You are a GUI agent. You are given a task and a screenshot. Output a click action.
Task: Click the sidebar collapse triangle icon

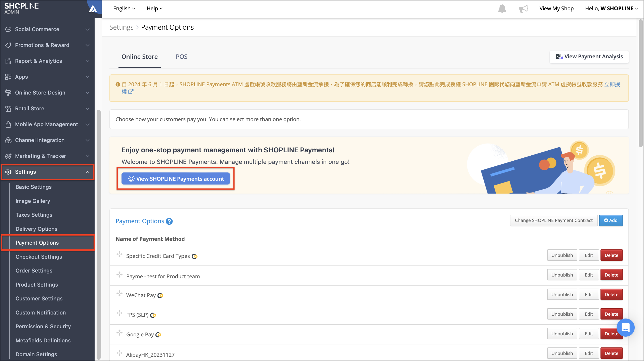click(93, 9)
